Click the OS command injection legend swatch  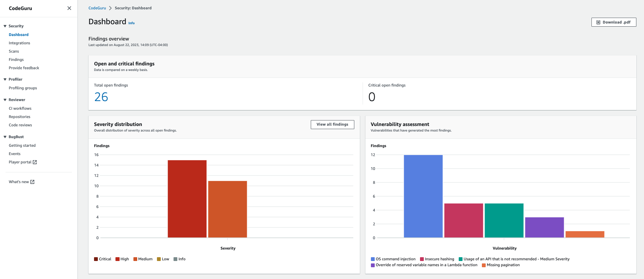373,259
